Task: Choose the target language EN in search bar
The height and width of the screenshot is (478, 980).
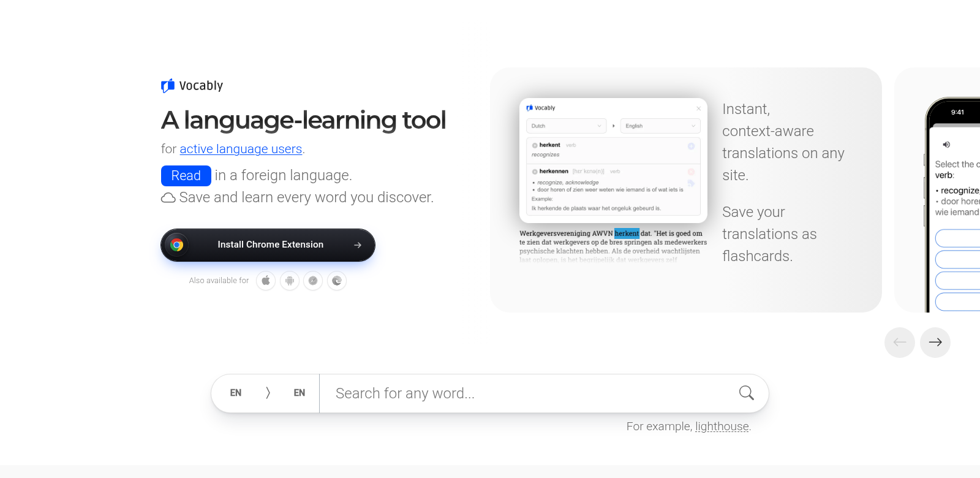Action: point(300,393)
